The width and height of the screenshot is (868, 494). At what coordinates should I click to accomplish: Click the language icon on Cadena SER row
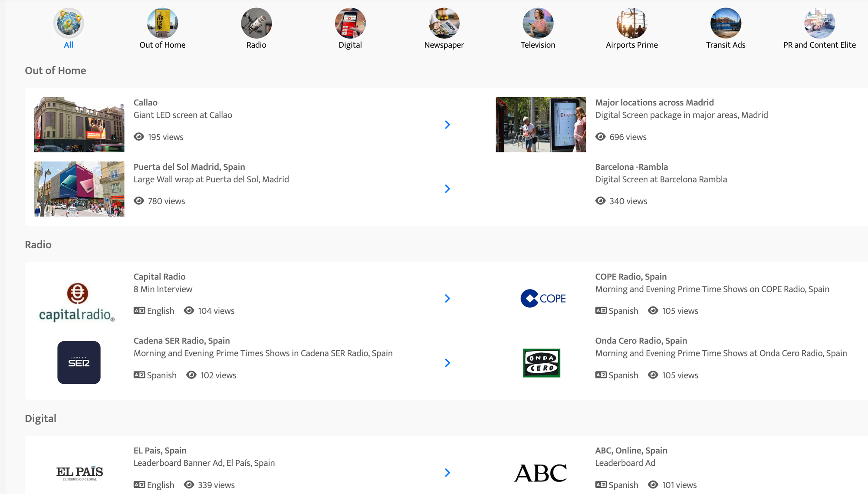[x=139, y=375]
